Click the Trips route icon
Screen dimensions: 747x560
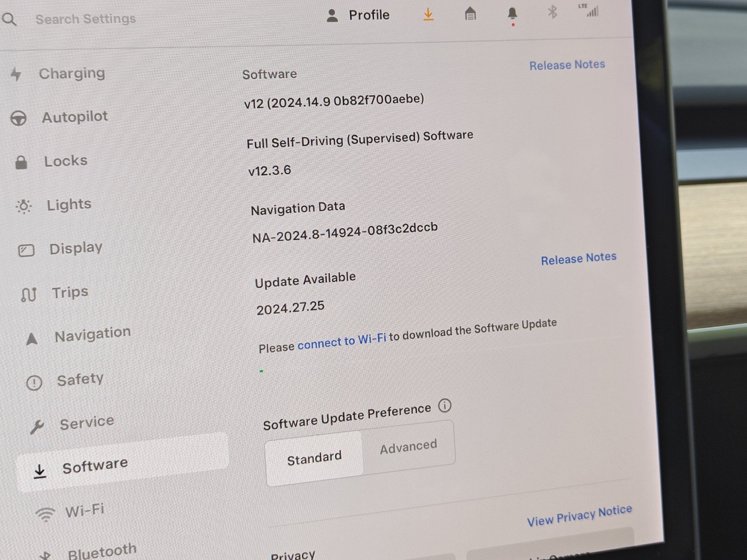[29, 294]
